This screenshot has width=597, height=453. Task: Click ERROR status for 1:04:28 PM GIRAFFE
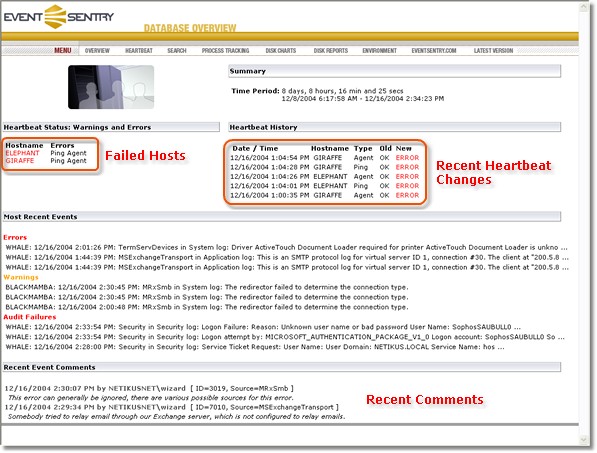407,167
